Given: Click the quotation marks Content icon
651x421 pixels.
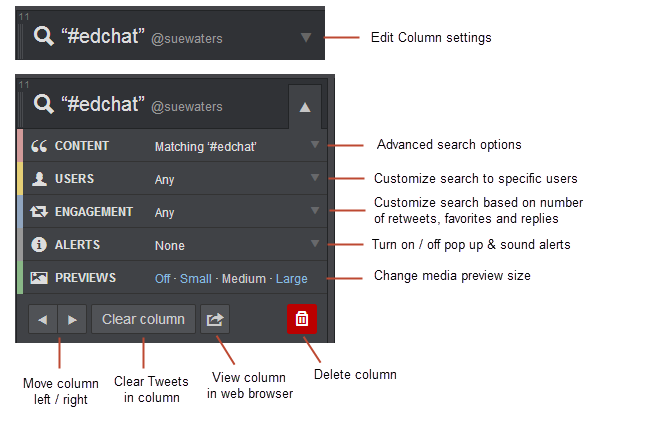Looking at the screenshot, I should 40,146.
